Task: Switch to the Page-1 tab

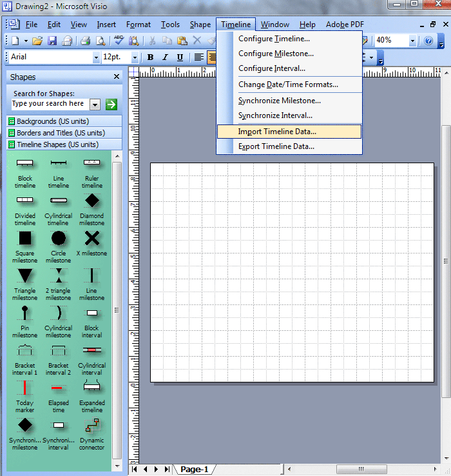Action: click(195, 470)
